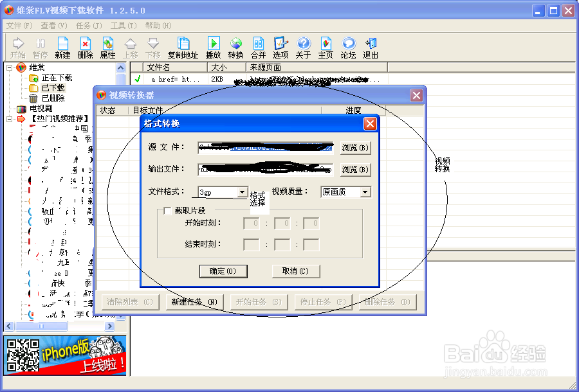Image resolution: width=579 pixels, height=392 pixels.
Task: Click the iPhone版 上线啦 banner
Action: point(65,355)
